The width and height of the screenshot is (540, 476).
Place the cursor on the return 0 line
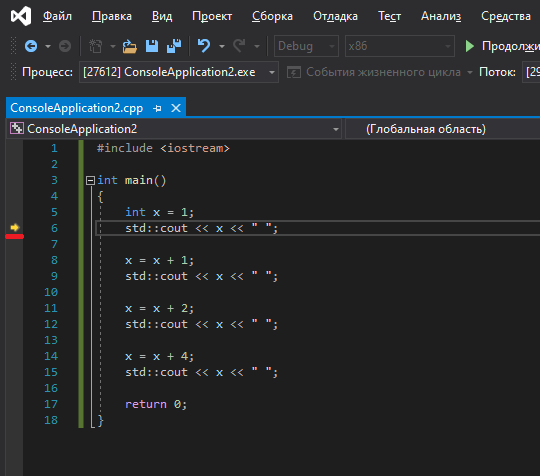(x=156, y=404)
